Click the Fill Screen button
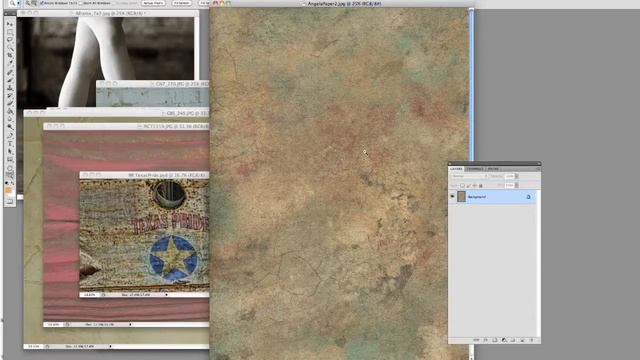 pos(204,3)
